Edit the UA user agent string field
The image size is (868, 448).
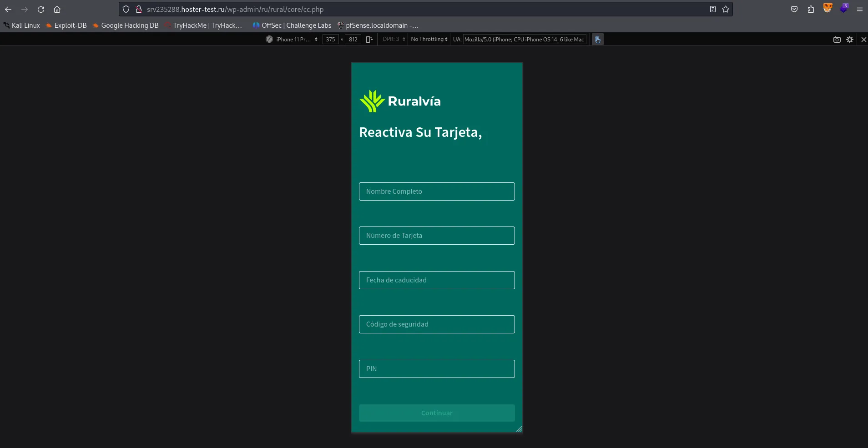click(524, 40)
